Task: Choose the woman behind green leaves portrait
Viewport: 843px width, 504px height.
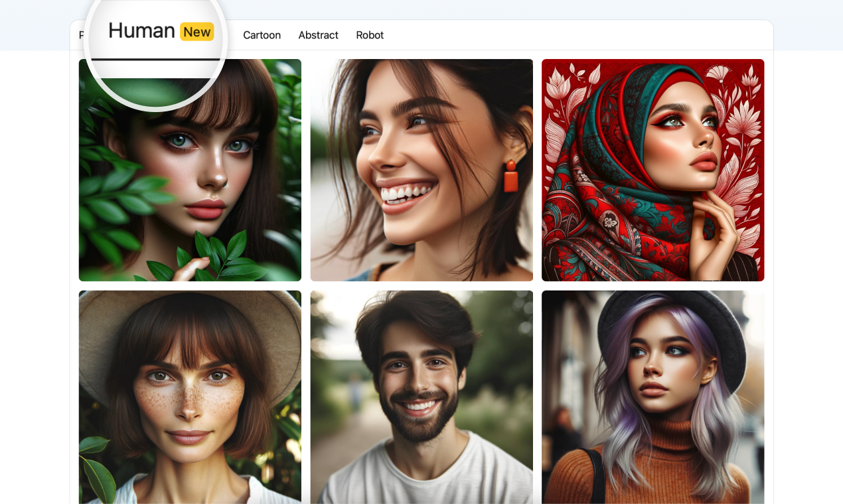Action: 190,170
